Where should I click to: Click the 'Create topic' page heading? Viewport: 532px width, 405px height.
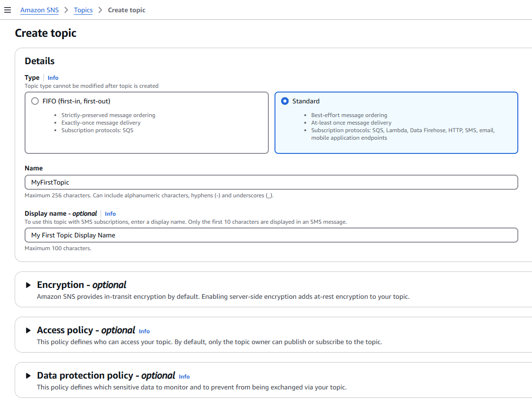click(x=46, y=33)
